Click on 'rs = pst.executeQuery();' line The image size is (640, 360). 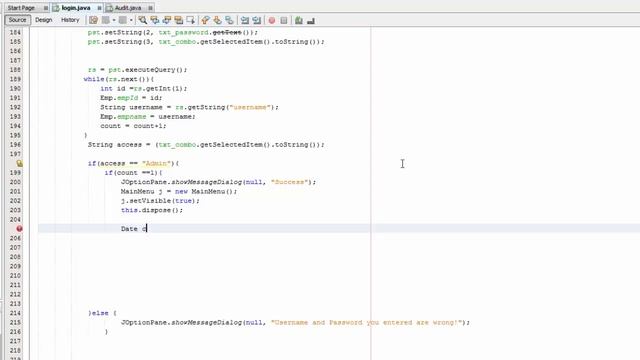[137, 70]
